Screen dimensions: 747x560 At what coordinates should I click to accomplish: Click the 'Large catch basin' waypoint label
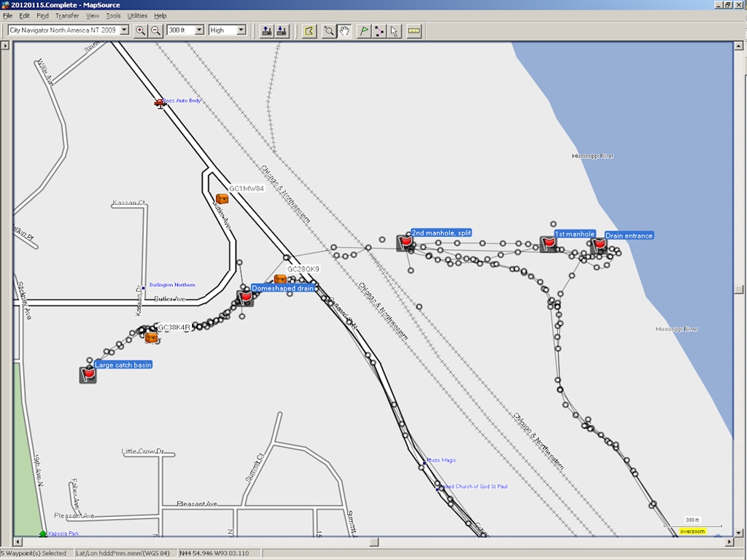point(123,365)
